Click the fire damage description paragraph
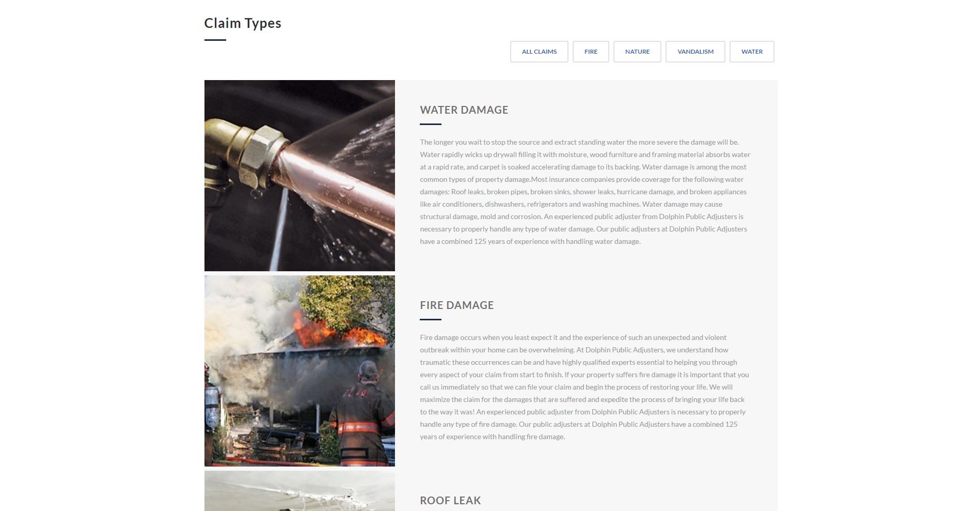This screenshot has height=511, width=980. 585,387
